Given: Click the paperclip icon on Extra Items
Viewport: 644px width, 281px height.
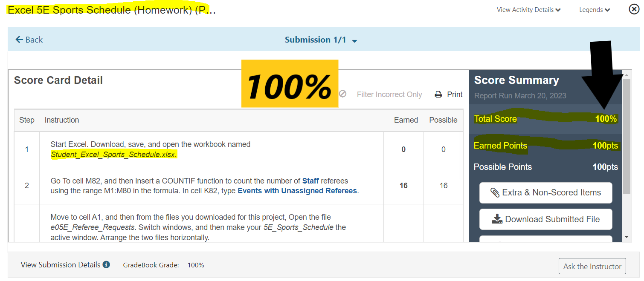Looking at the screenshot, I should [x=495, y=193].
